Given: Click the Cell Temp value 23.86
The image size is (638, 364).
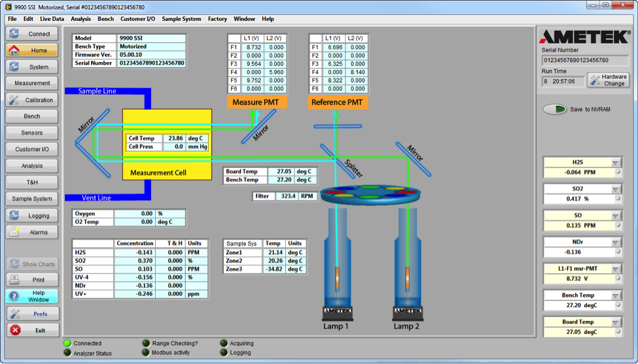Looking at the screenshot, I should (x=174, y=138).
